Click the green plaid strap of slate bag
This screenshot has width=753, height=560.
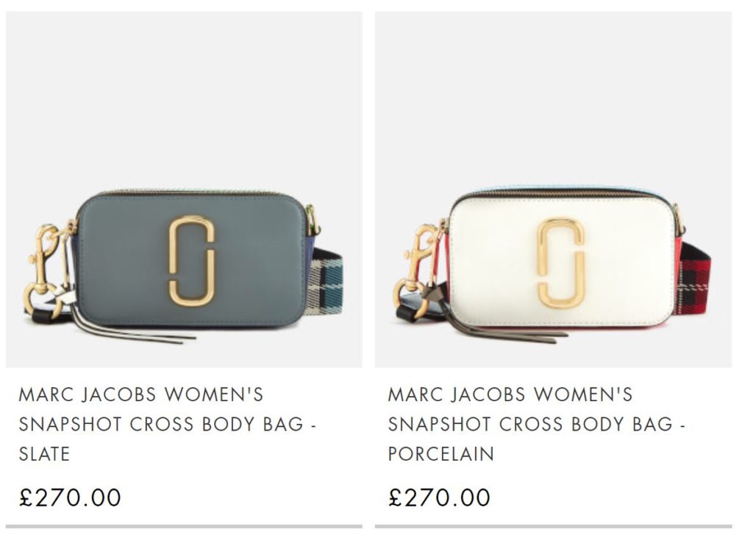click(326, 283)
